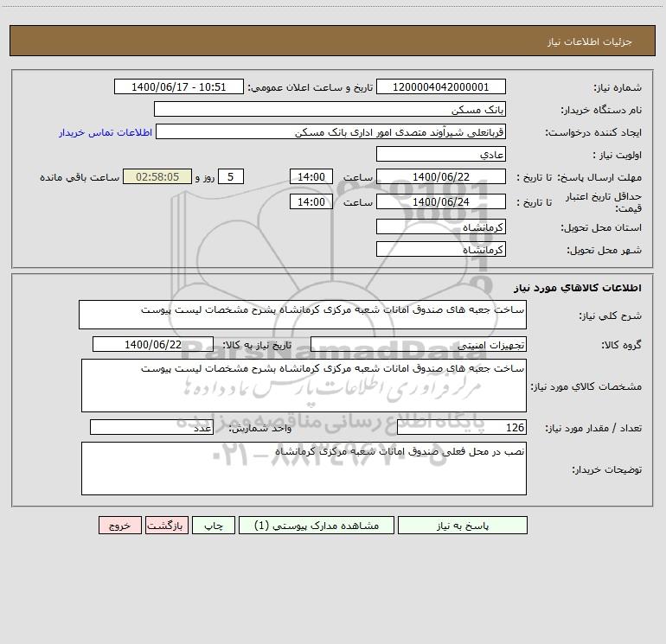The width and height of the screenshot is (666, 644).
Task: Click the تعداد / مقدار مورد نیاز label
Action: pos(593,429)
